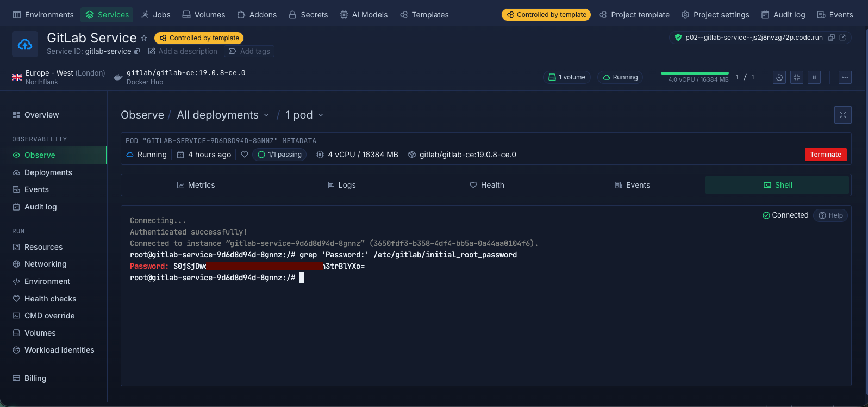Copy the p02--gitlab-service code.run URL
Image resolution: width=868 pixels, height=407 pixels.
coord(832,38)
